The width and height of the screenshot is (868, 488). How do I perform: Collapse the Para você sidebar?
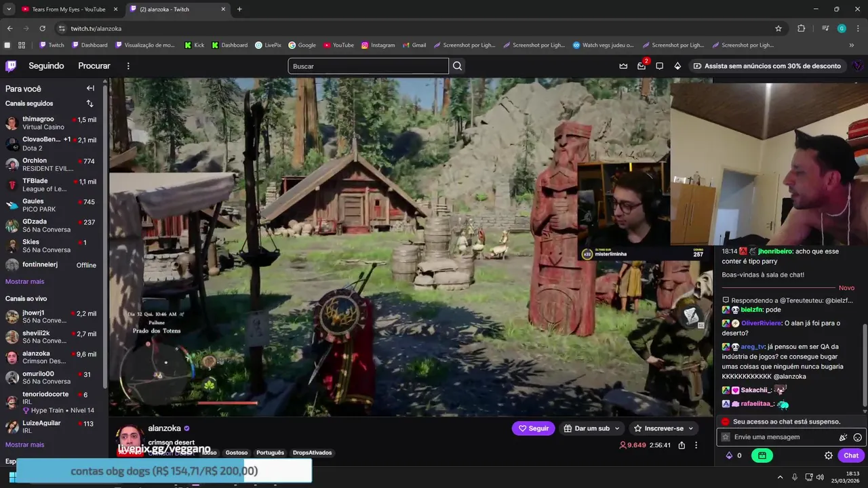(x=90, y=88)
